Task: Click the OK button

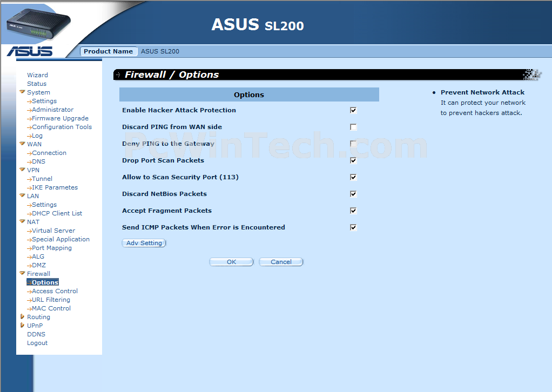Action: (231, 262)
